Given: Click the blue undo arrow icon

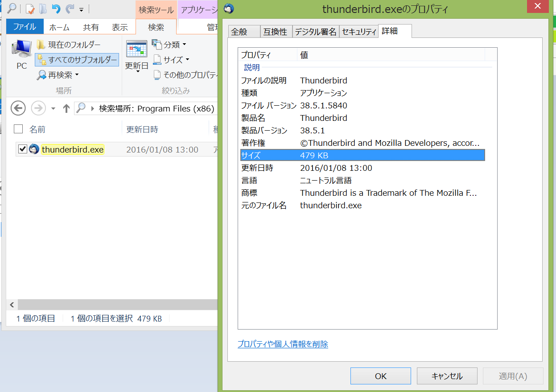Looking at the screenshot, I should pyautogui.click(x=56, y=8).
